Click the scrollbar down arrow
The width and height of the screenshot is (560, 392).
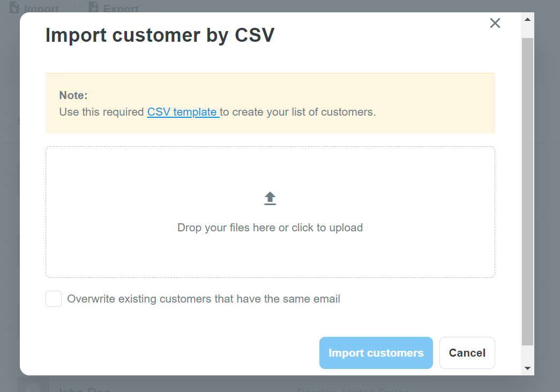click(x=527, y=368)
